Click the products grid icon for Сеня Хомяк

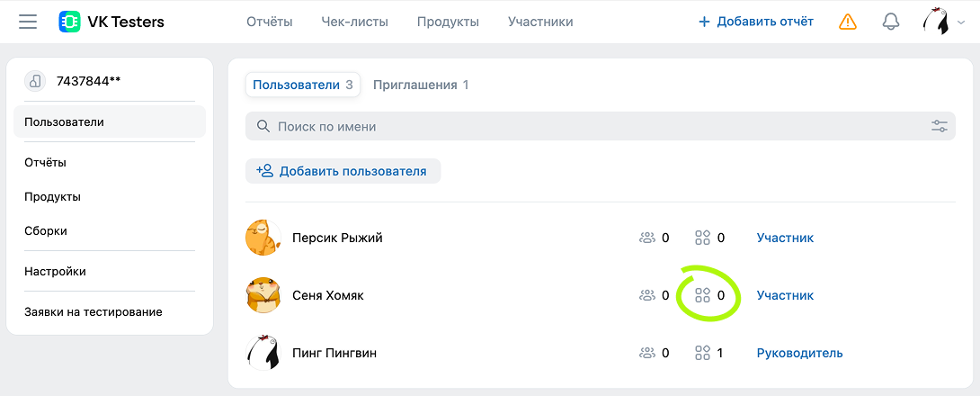[x=702, y=295]
